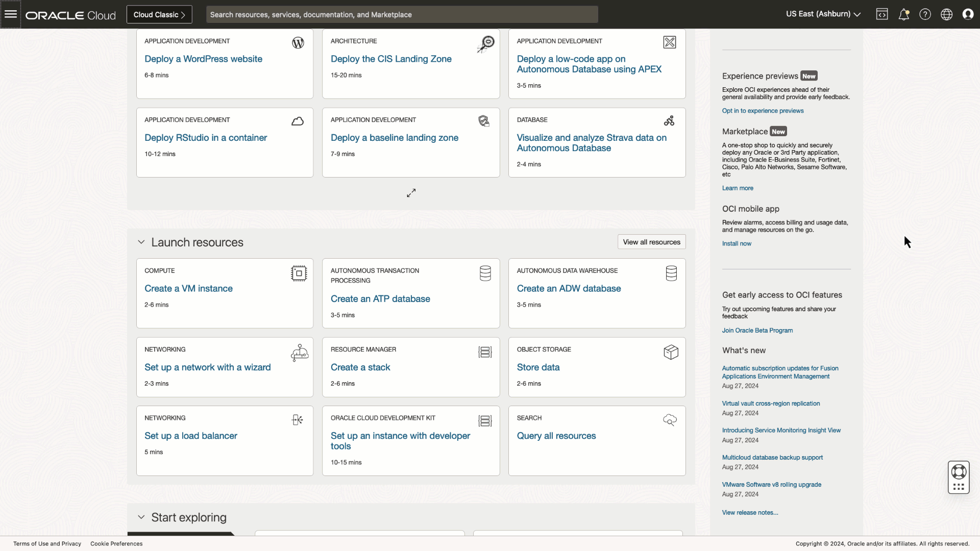Click the search resources input field

click(x=401, y=14)
